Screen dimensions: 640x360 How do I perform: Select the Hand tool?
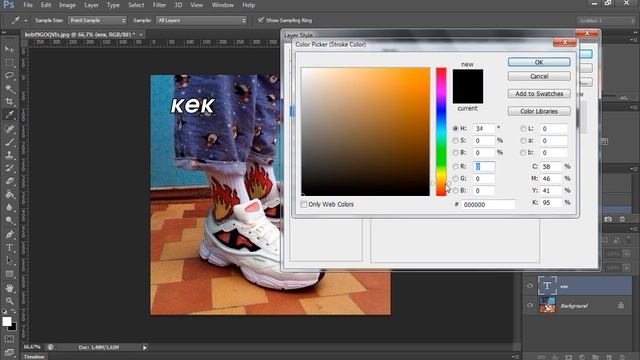[9, 288]
